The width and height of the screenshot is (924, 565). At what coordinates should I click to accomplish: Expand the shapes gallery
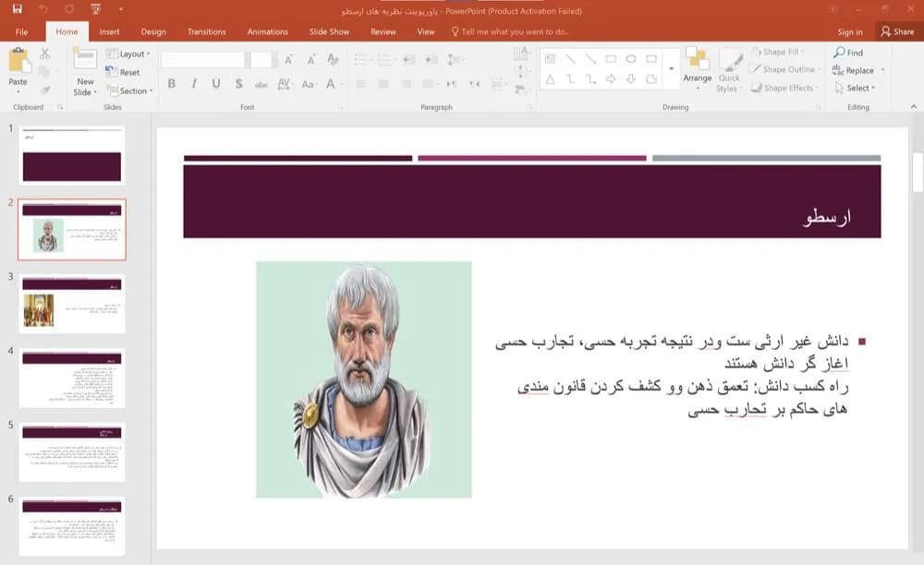(671, 69)
